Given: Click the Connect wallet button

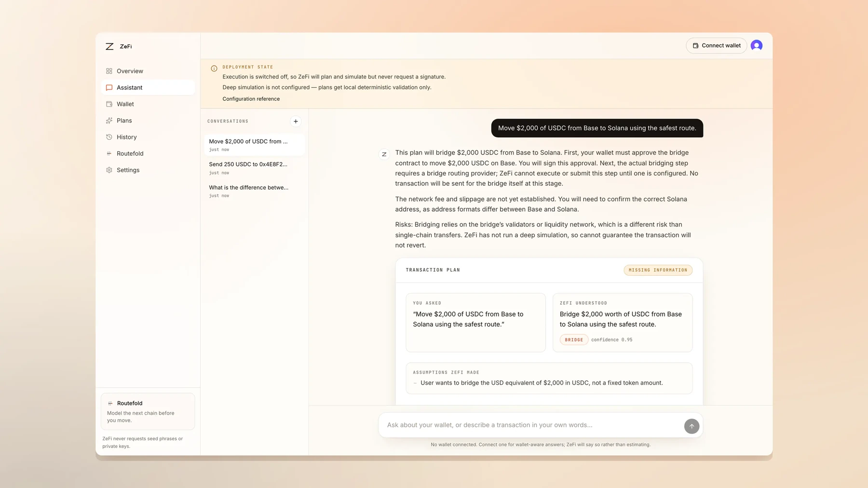Looking at the screenshot, I should 716,45.
